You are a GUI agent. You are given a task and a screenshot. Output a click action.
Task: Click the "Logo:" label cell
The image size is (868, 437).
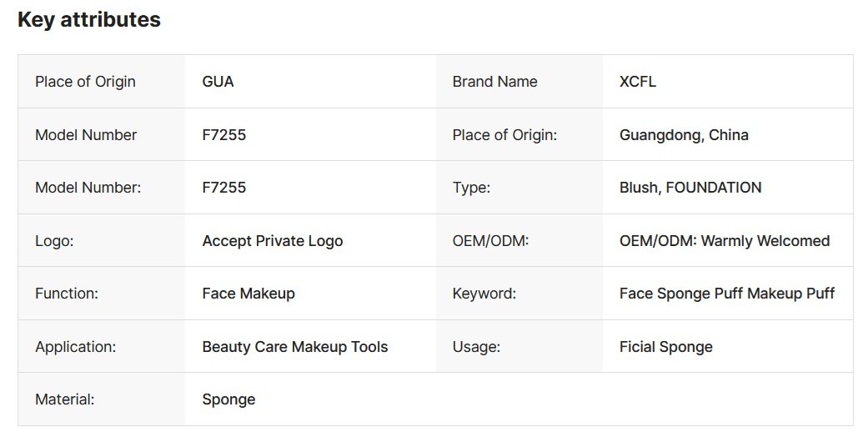tap(55, 241)
